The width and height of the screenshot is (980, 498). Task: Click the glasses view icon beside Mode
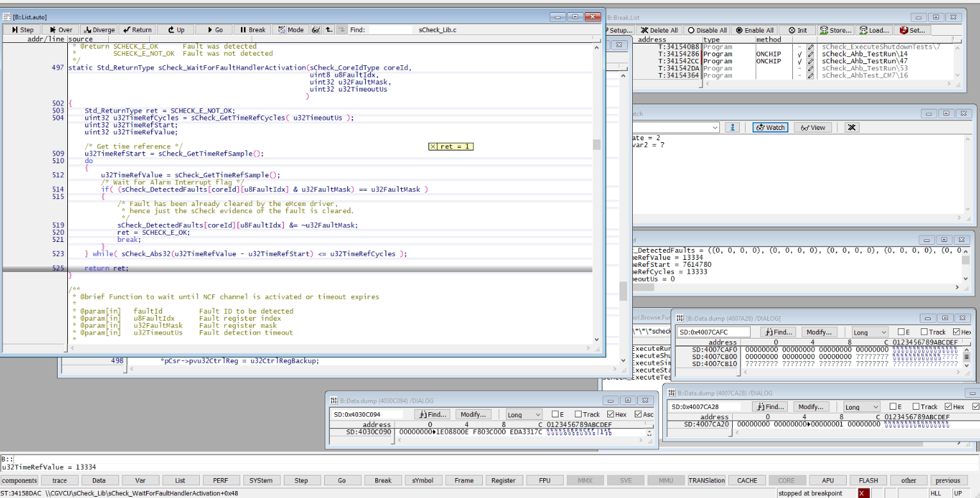(x=316, y=29)
